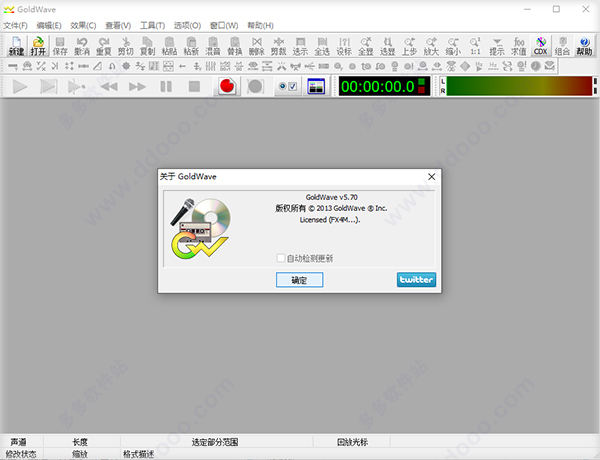The image size is (600, 460).
Task: Click the 剪切 (Cut) scissors icon
Action: pos(126,46)
